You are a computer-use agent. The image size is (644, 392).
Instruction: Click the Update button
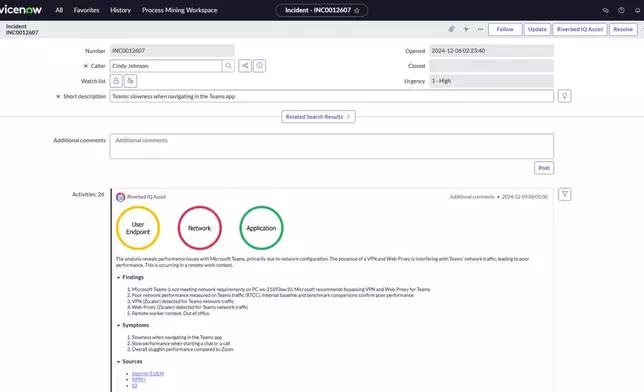pos(537,29)
